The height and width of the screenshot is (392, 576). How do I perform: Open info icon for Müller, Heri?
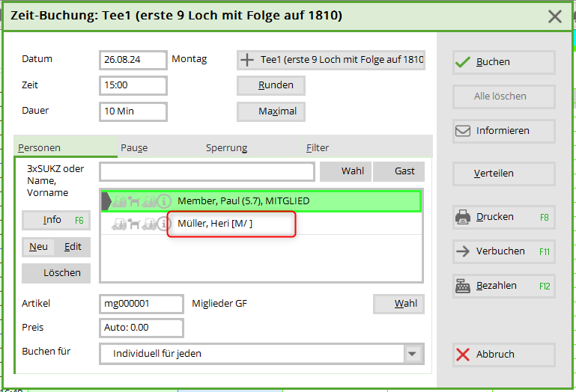tap(163, 224)
